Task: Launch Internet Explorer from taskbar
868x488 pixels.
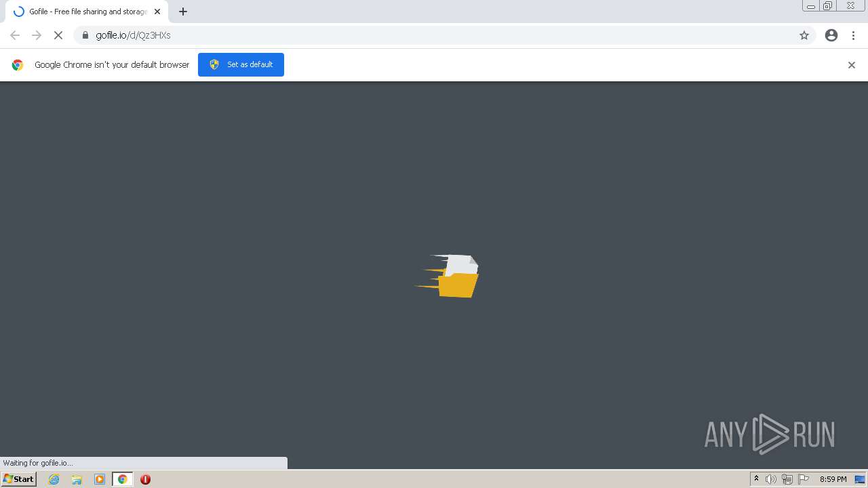Action: 54,479
